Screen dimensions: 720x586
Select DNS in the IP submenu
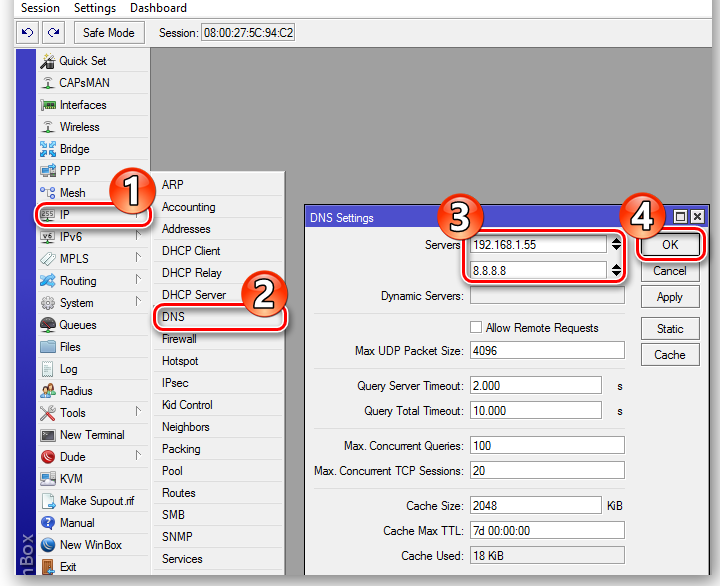[x=219, y=317]
